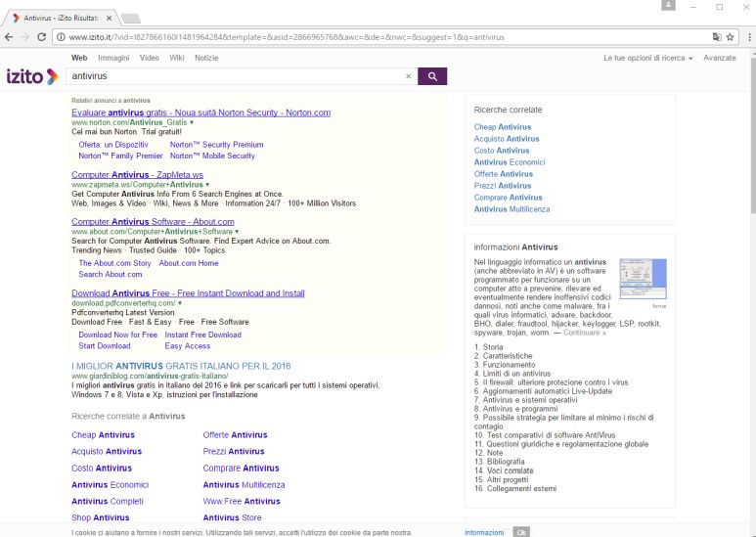Click the purple magnifier search button
The image size is (756, 537).
[x=432, y=76]
